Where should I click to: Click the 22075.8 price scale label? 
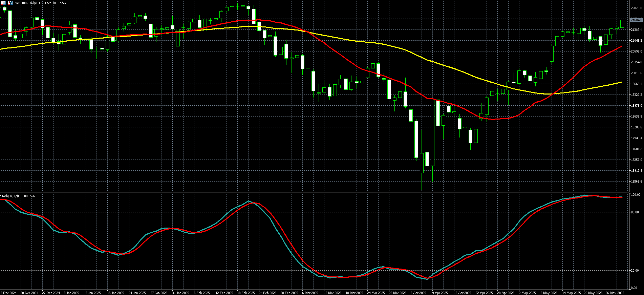[x=636, y=8]
